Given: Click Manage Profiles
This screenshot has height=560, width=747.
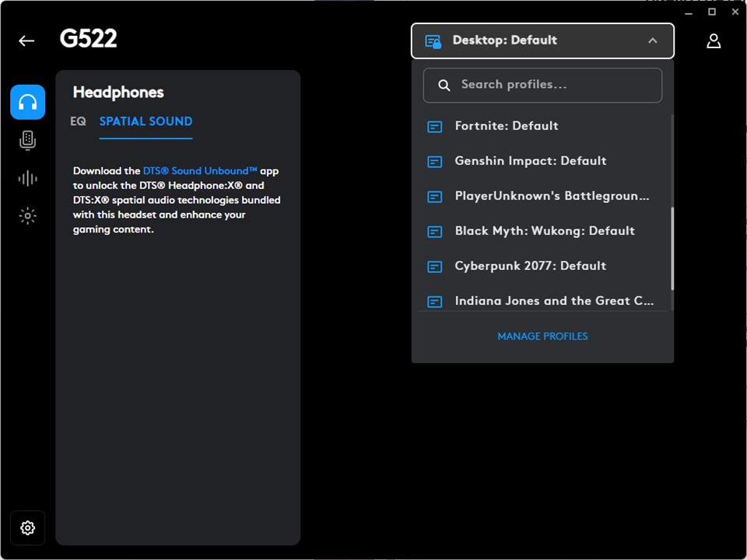Looking at the screenshot, I should click(x=542, y=336).
